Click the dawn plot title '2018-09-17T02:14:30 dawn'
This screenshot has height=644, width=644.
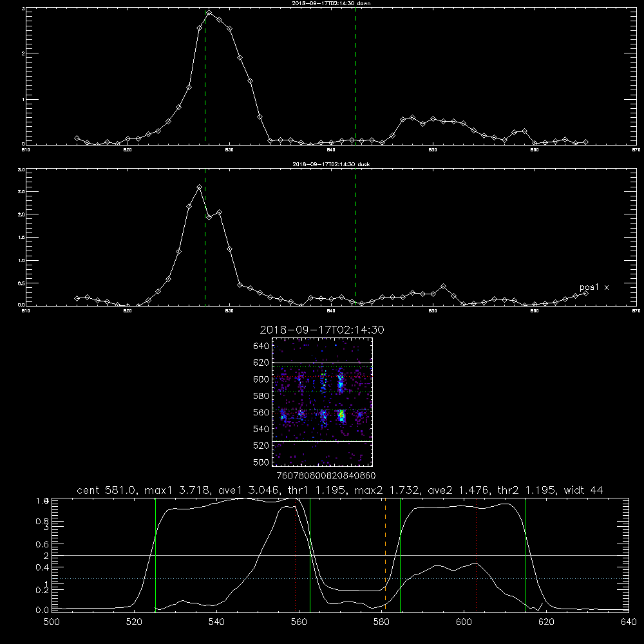(331, 3)
